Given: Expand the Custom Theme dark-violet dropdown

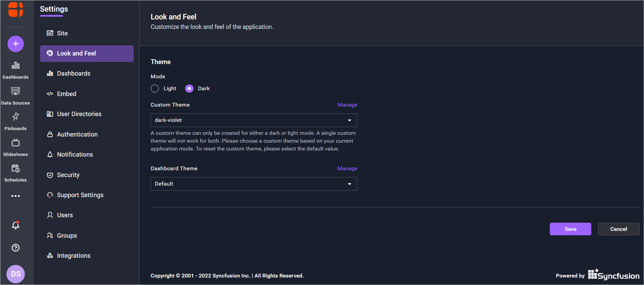Looking at the screenshot, I should click(x=254, y=120).
